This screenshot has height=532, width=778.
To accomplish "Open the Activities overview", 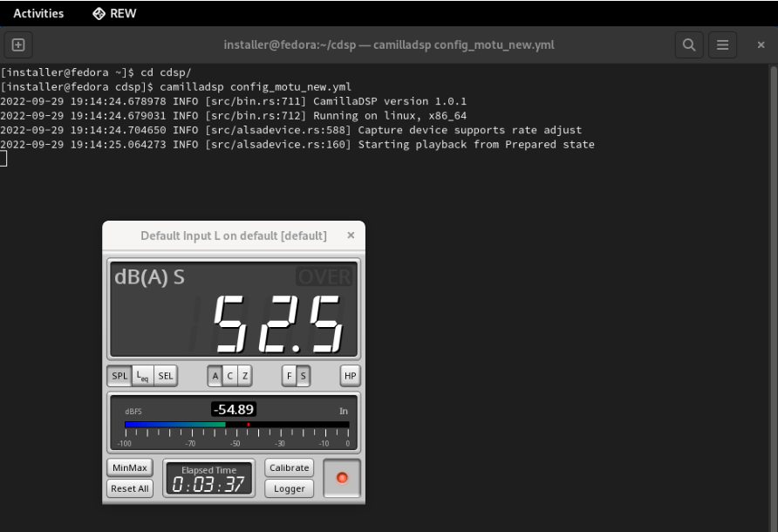I will click(x=38, y=13).
